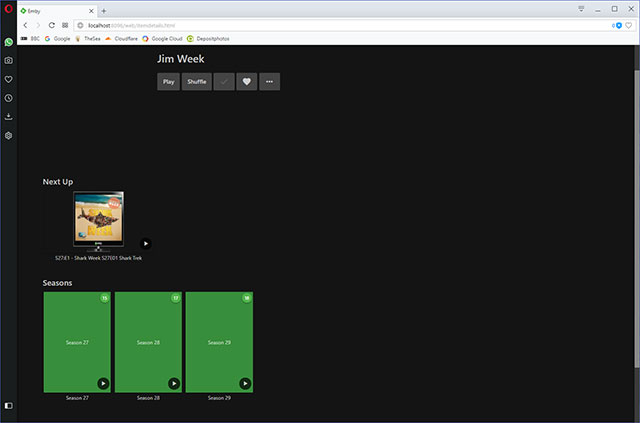This screenshot has width=640, height=423.
Task: Open the Snapshot camera tool in sidebar
Action: [9, 60]
